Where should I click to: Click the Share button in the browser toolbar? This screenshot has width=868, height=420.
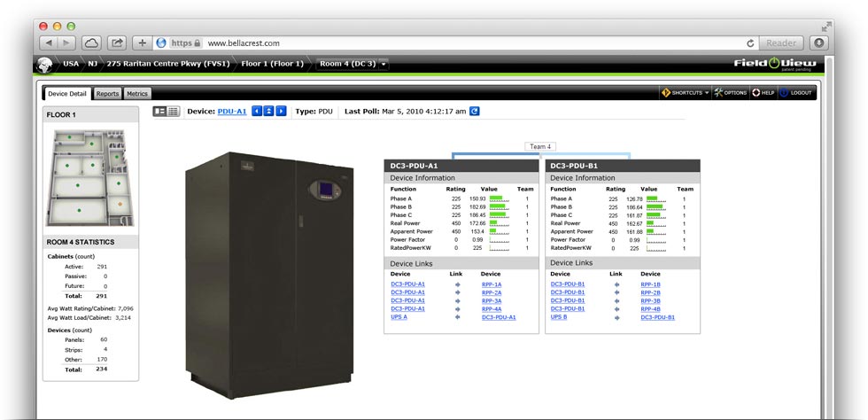(x=117, y=43)
